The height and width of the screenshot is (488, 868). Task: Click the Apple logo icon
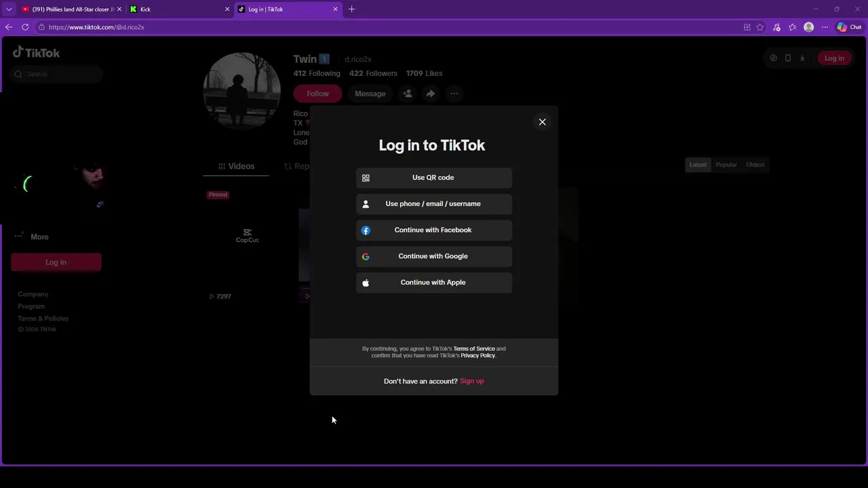tap(366, 283)
